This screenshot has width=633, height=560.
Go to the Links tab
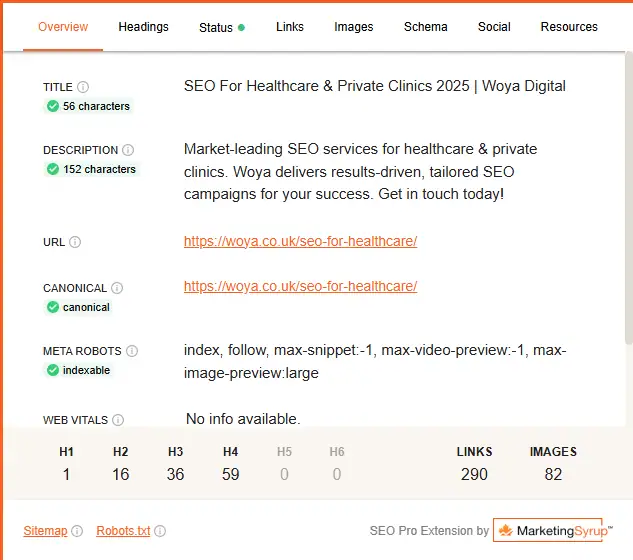pos(290,27)
